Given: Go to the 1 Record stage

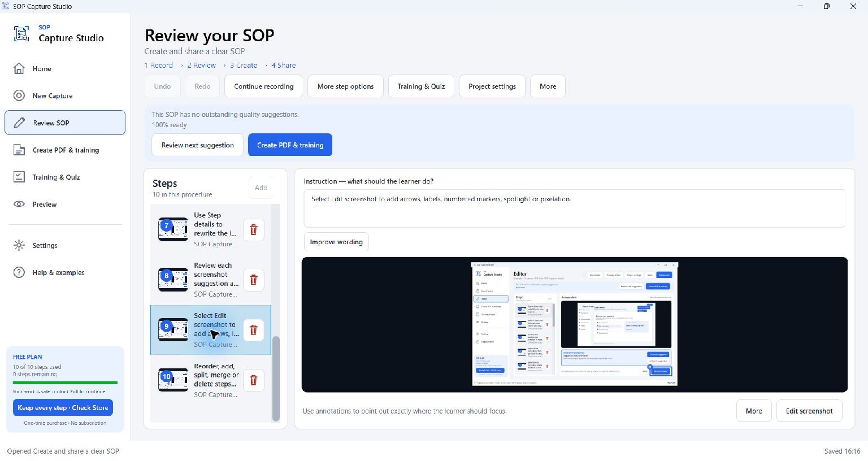Looking at the screenshot, I should coord(159,66).
